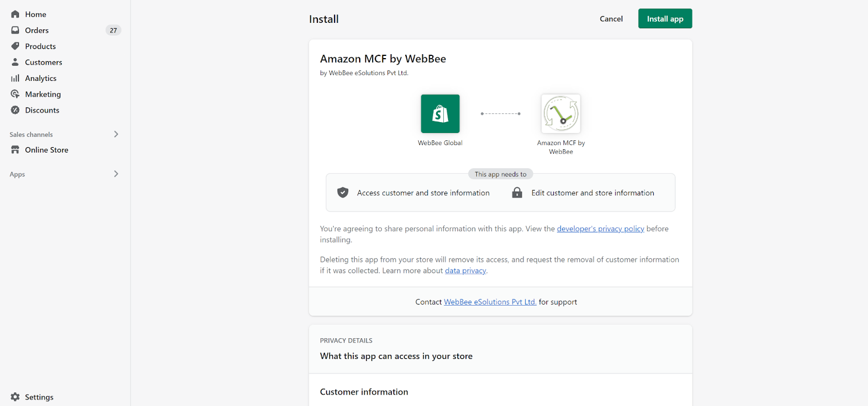Click the Customers person icon
868x406 pixels.
pyautogui.click(x=15, y=62)
